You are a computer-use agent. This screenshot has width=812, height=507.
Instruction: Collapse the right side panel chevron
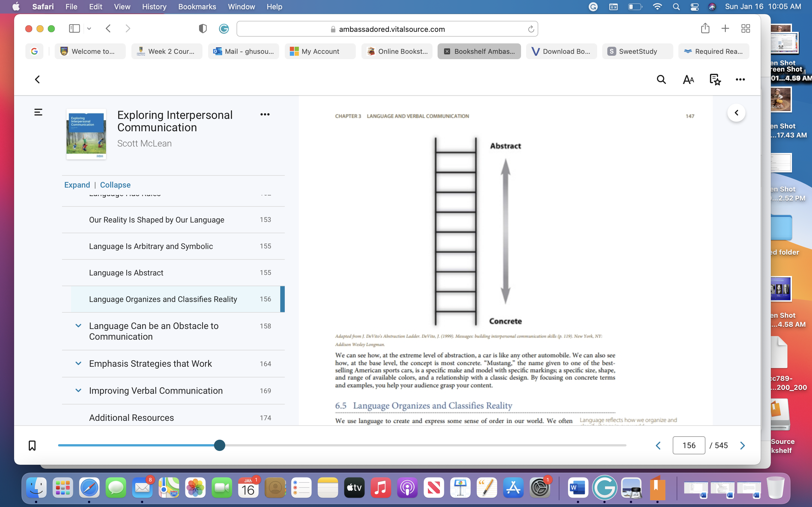(x=736, y=113)
